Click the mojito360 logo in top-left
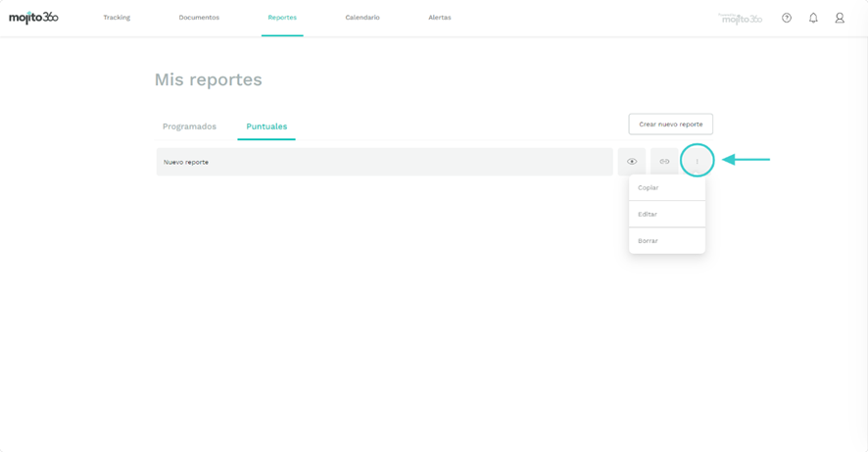 tap(33, 18)
